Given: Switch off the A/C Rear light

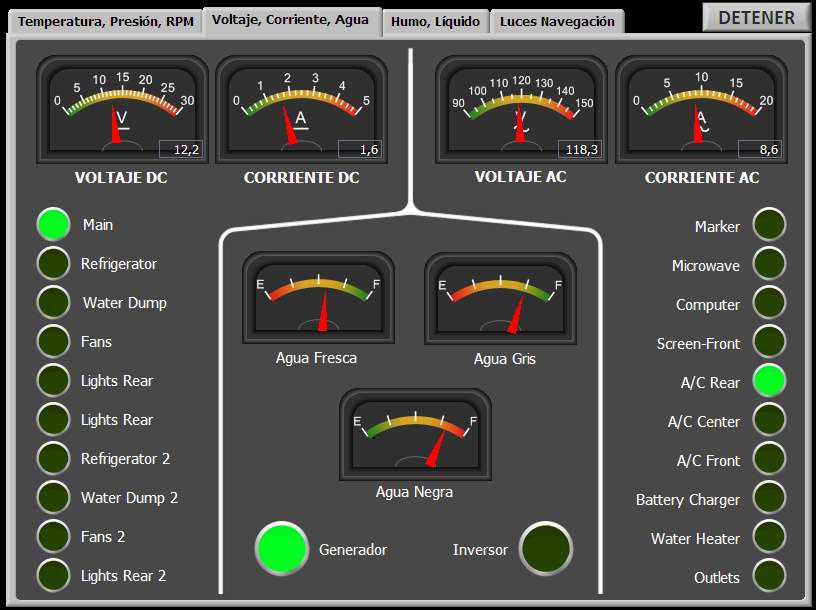Looking at the screenshot, I should [769, 381].
